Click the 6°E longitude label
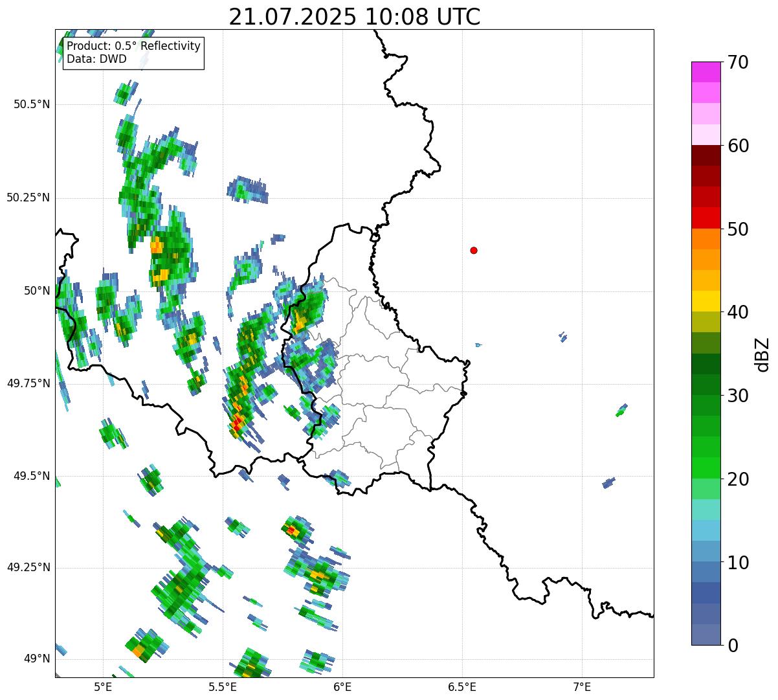This screenshot has height=700, width=778. tap(342, 687)
